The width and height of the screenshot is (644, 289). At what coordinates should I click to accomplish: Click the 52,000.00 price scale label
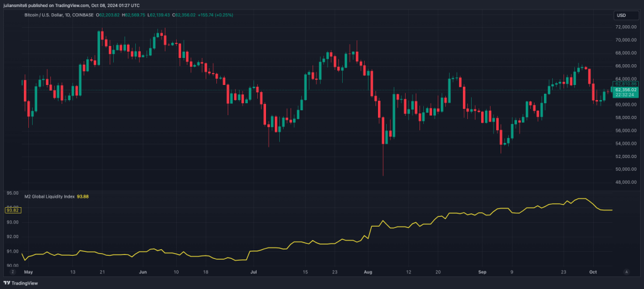coord(626,157)
